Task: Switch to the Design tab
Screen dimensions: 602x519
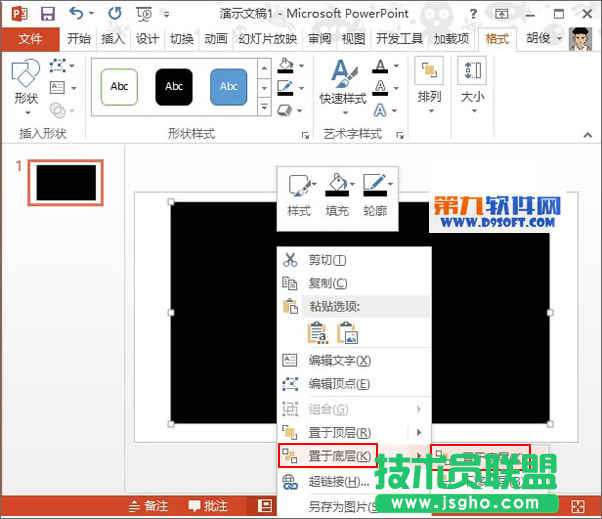Action: pos(147,39)
